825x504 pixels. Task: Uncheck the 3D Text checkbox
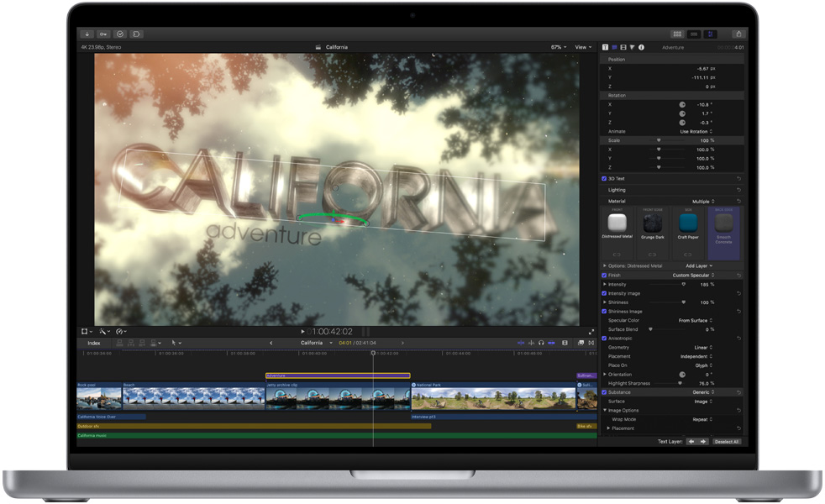(x=604, y=179)
